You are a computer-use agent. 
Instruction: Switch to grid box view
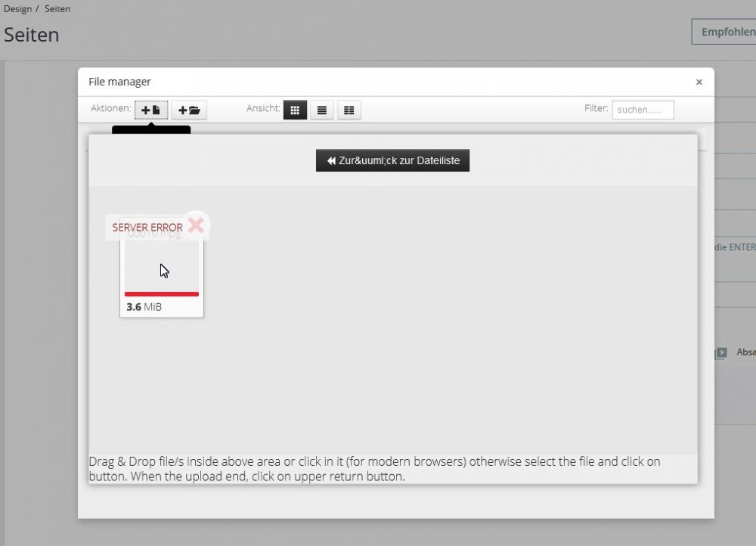[x=295, y=110]
